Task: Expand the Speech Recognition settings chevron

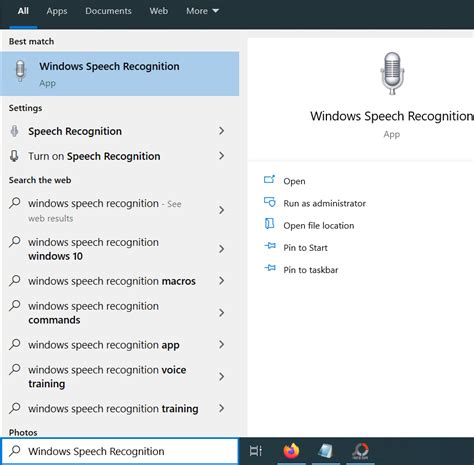Action: point(221,131)
